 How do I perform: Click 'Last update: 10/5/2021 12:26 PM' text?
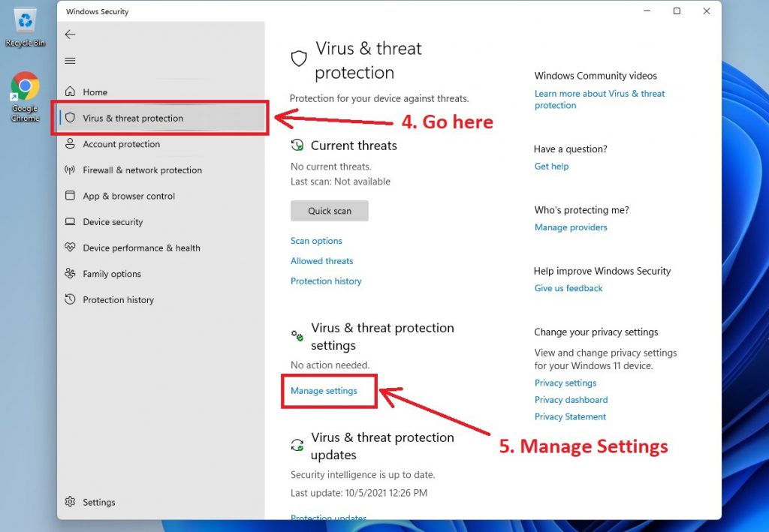tap(359, 493)
